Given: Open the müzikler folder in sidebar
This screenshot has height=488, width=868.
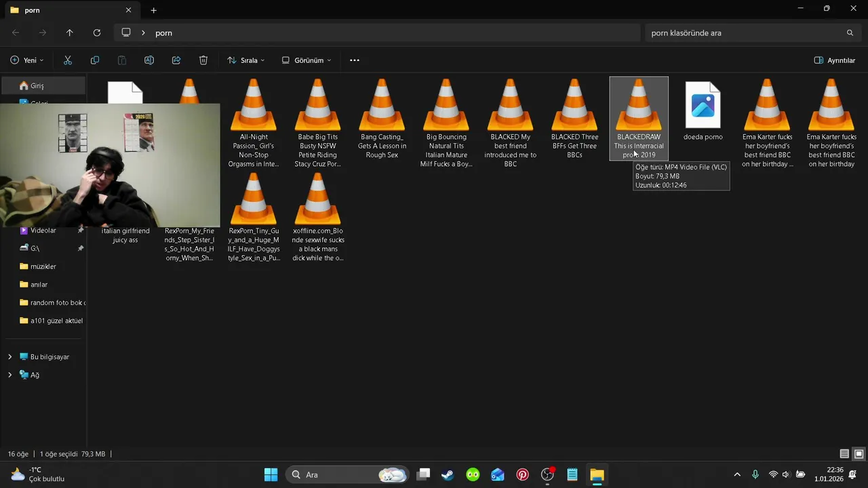Looking at the screenshot, I should tap(44, 266).
